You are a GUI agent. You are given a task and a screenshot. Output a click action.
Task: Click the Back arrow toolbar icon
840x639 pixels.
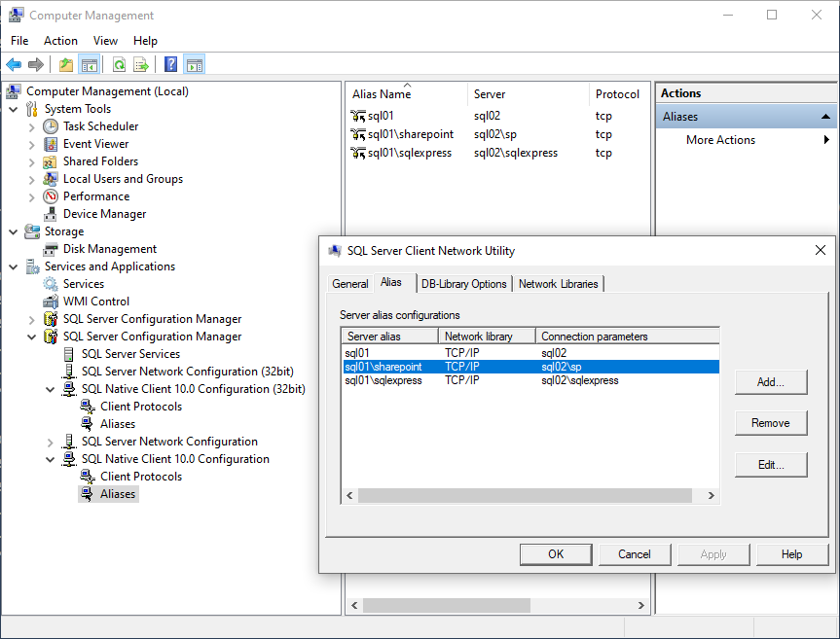(14, 65)
